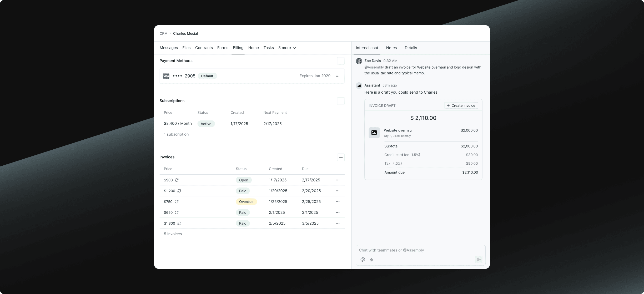
Task: Add a new invoice
Action: pyautogui.click(x=341, y=157)
